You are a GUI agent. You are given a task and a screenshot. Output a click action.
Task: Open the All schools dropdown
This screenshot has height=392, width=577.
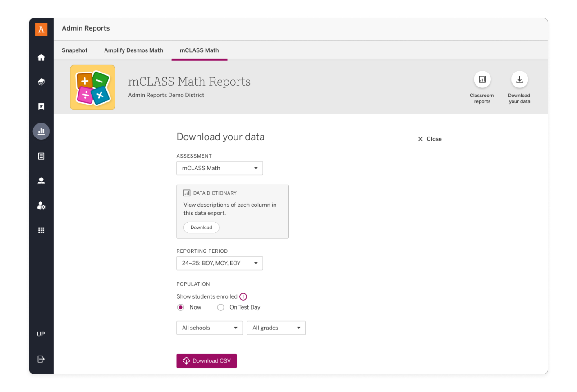(x=209, y=328)
